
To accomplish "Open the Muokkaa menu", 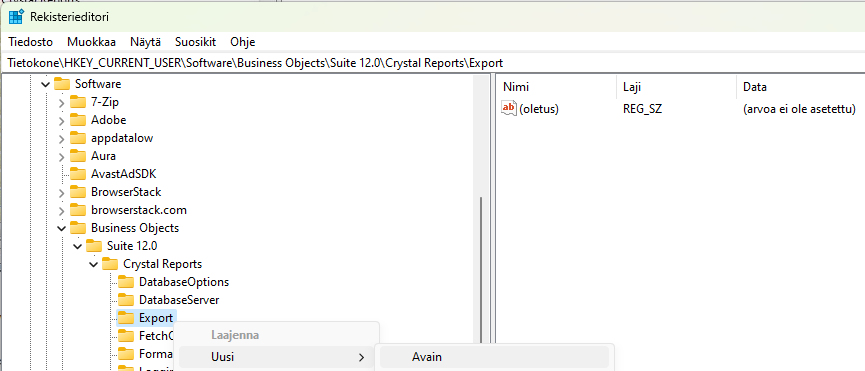I will click(92, 42).
